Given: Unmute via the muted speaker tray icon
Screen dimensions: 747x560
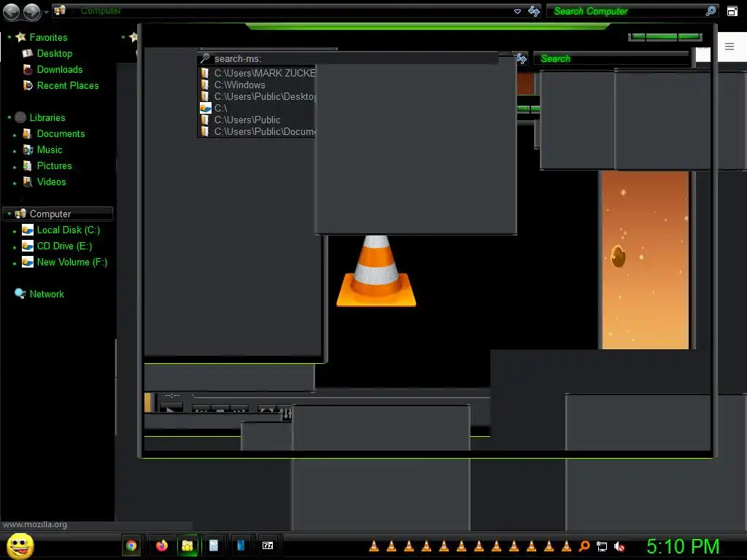Looking at the screenshot, I should click(x=619, y=547).
